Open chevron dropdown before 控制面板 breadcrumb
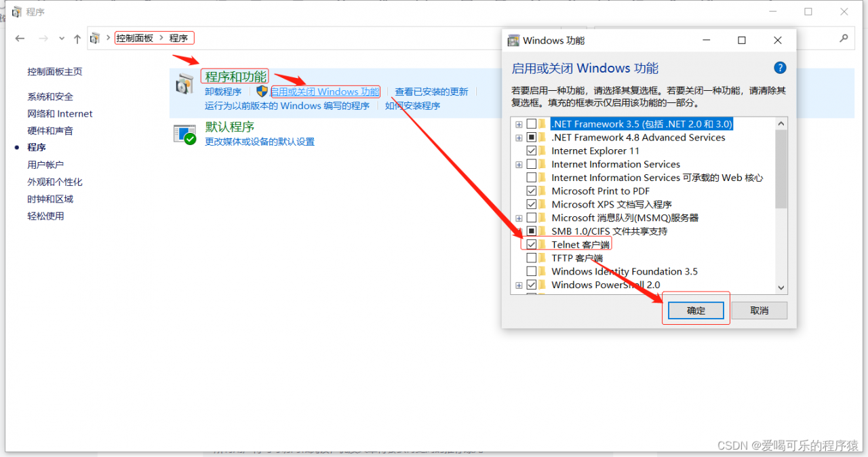The width and height of the screenshot is (868, 457). click(108, 38)
